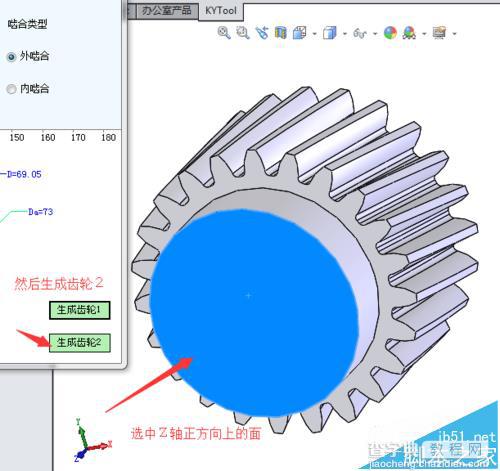Activate the Zoom to Area tool
The width and height of the screenshot is (500, 471).
click(243, 33)
